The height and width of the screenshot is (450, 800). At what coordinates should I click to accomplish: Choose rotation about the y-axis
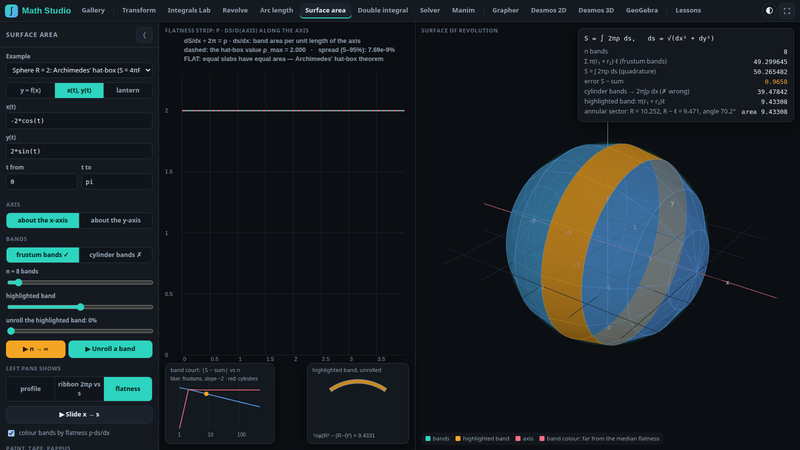[x=115, y=220]
